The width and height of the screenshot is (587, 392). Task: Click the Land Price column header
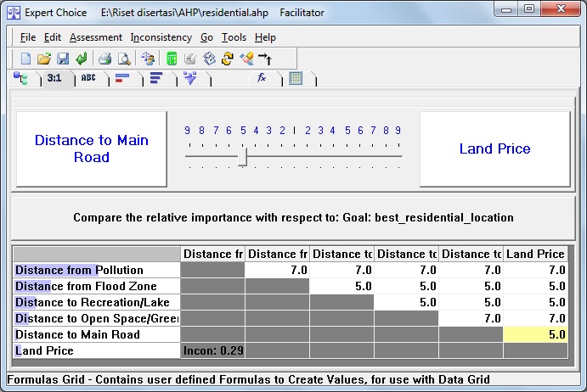click(534, 254)
